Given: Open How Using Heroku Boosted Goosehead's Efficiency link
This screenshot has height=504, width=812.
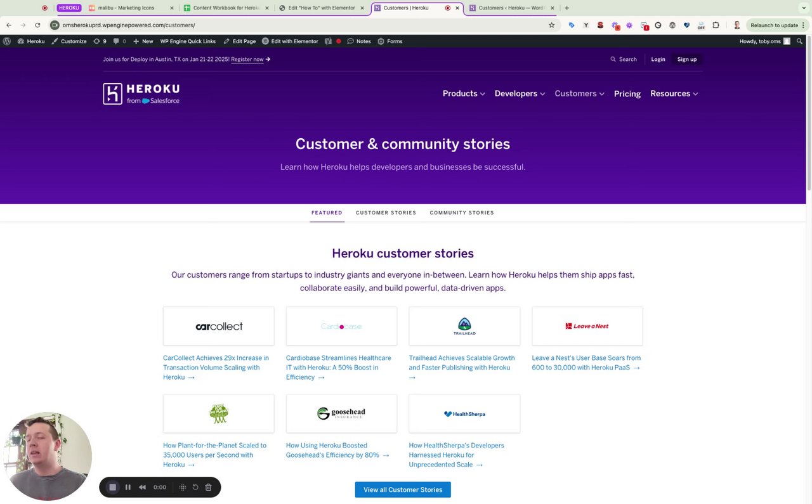Looking at the screenshot, I should [337, 450].
